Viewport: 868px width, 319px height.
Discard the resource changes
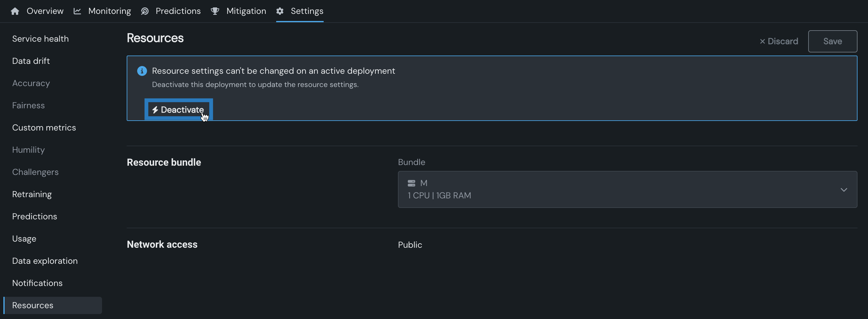(x=779, y=41)
